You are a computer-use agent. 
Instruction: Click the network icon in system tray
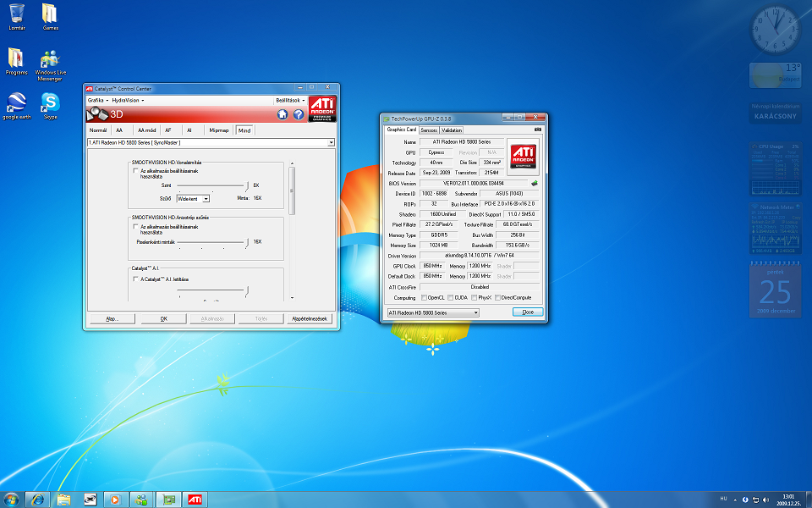(755, 500)
